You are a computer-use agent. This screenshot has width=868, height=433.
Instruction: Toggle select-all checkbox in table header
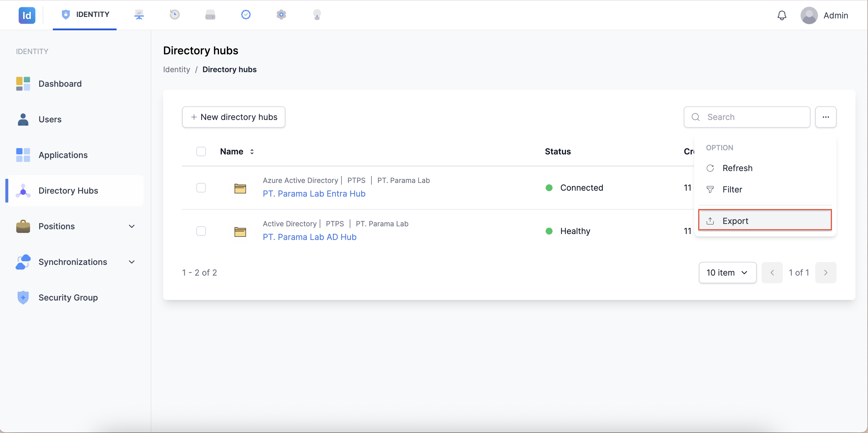point(201,151)
